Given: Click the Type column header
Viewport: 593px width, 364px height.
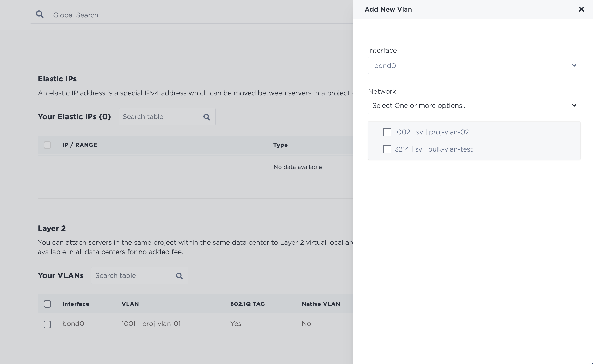Looking at the screenshot, I should 280,145.
